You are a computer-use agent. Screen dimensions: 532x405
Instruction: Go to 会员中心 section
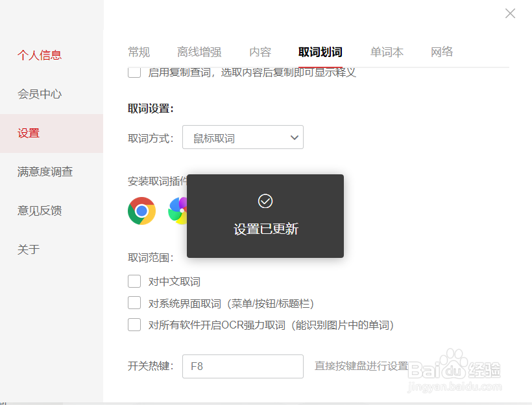[x=40, y=94]
